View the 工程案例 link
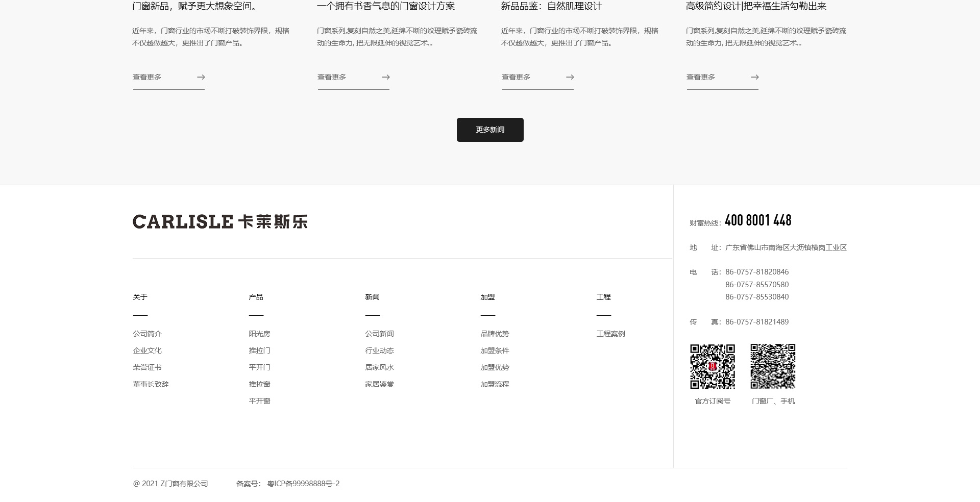This screenshot has height=502, width=980. point(610,334)
